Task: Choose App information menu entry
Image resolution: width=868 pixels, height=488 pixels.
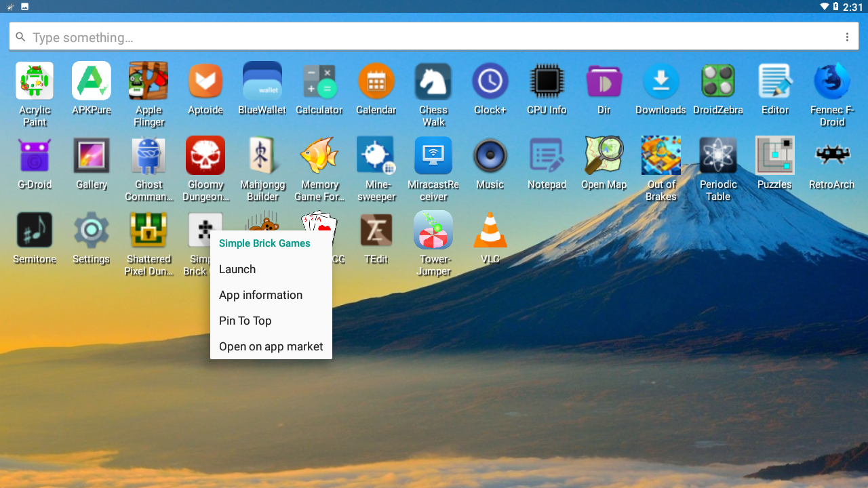Action: click(x=271, y=295)
